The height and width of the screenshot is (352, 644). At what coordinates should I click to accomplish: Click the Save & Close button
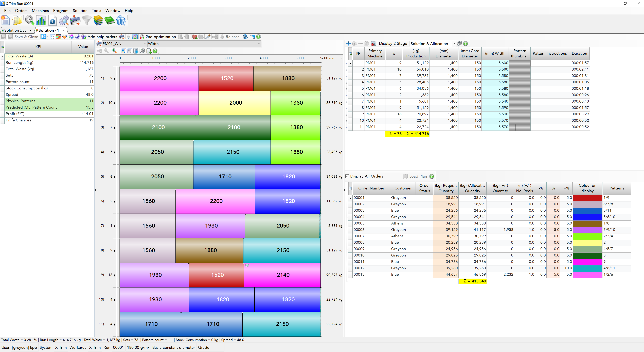pyautogui.click(x=23, y=37)
